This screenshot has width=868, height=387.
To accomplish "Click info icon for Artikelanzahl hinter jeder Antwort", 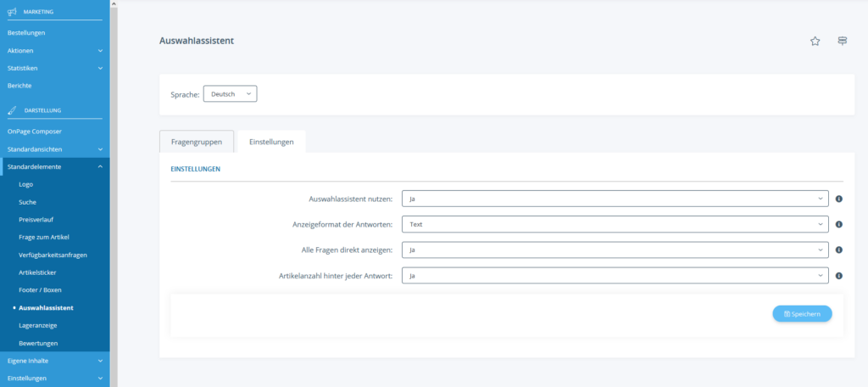I will [x=838, y=276].
